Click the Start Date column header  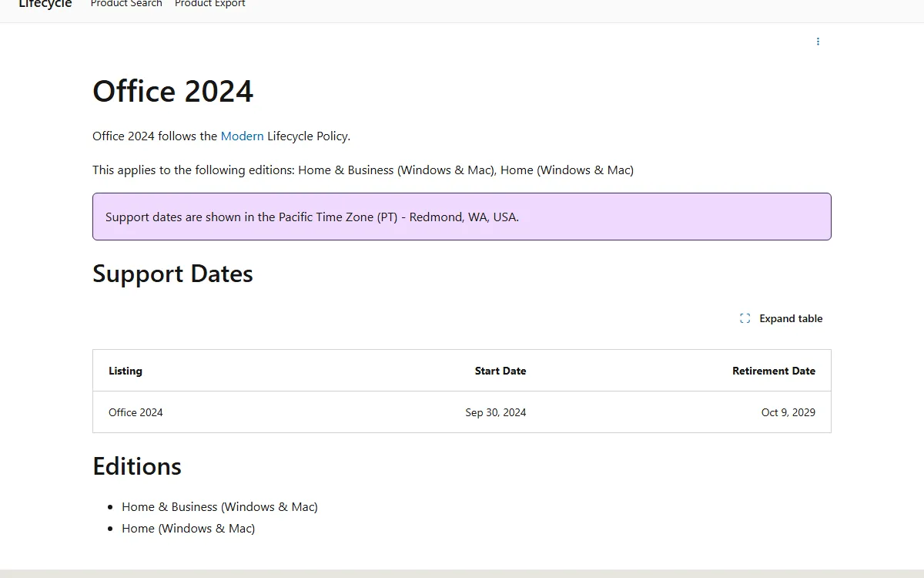coord(500,371)
